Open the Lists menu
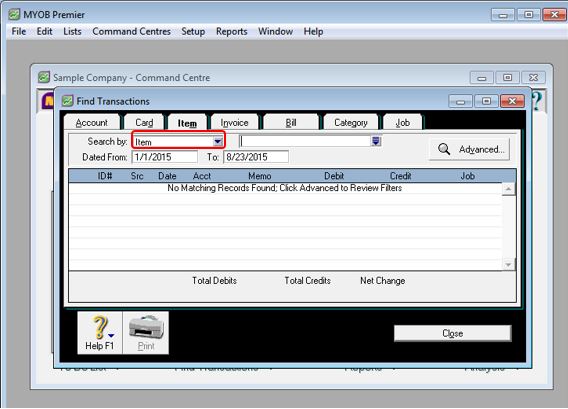Image resolution: width=568 pixels, height=409 pixels. [72, 32]
